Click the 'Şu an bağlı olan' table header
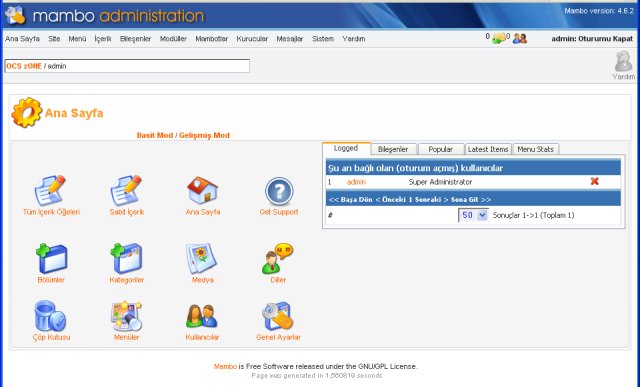Image resolution: width=640 pixels, height=387 pixels. (x=473, y=168)
